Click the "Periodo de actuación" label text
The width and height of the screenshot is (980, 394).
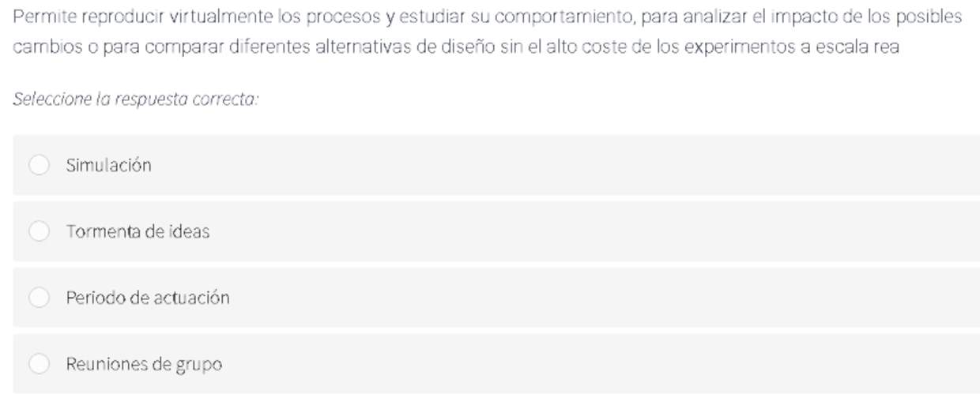coord(148,298)
